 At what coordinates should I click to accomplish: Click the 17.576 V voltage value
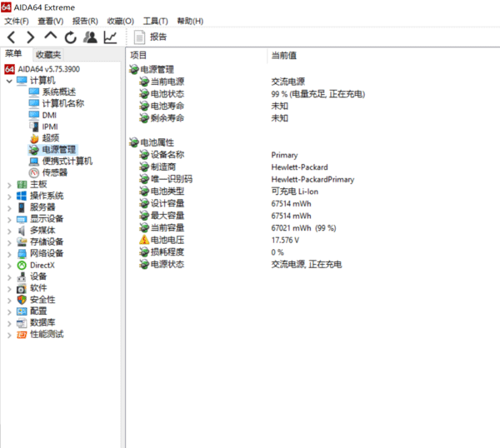pos(285,240)
